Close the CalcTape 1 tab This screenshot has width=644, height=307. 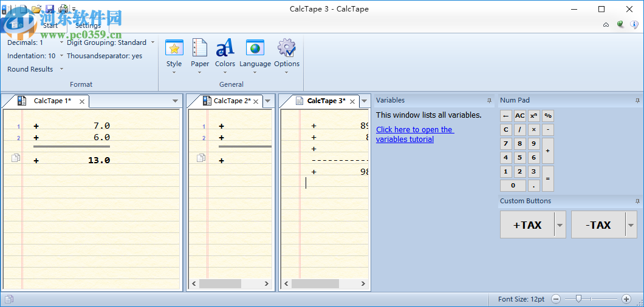[x=82, y=101]
